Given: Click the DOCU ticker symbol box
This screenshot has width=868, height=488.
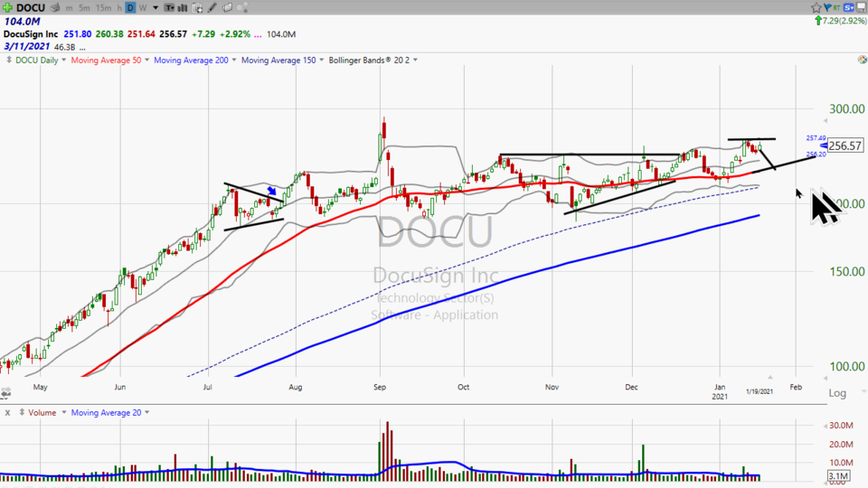Looking at the screenshot, I should (31, 8).
